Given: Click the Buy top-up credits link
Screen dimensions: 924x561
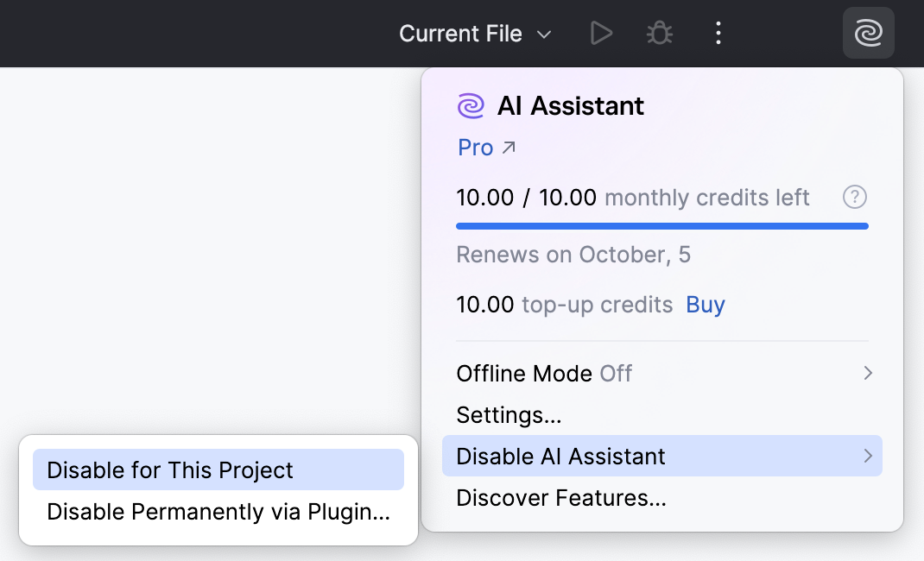Looking at the screenshot, I should tap(705, 305).
